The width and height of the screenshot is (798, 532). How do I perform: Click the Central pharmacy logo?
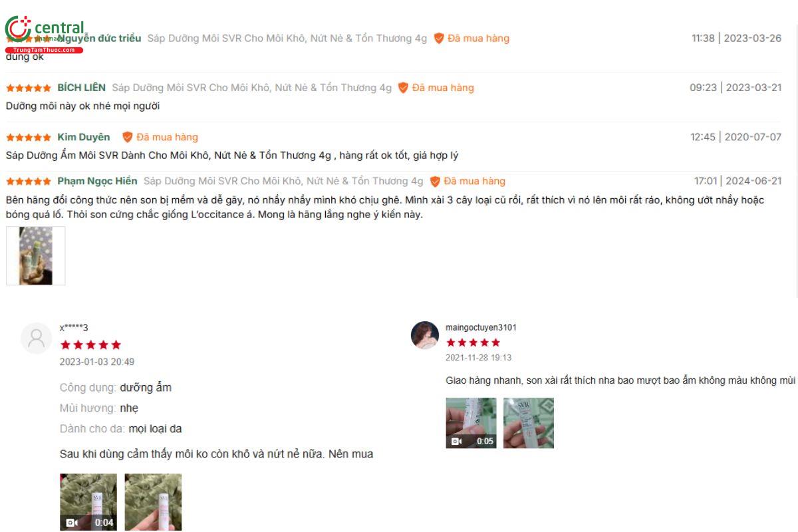click(x=45, y=33)
